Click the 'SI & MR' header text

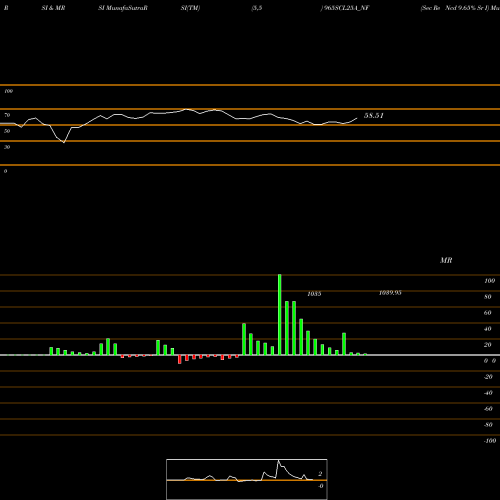53,8
